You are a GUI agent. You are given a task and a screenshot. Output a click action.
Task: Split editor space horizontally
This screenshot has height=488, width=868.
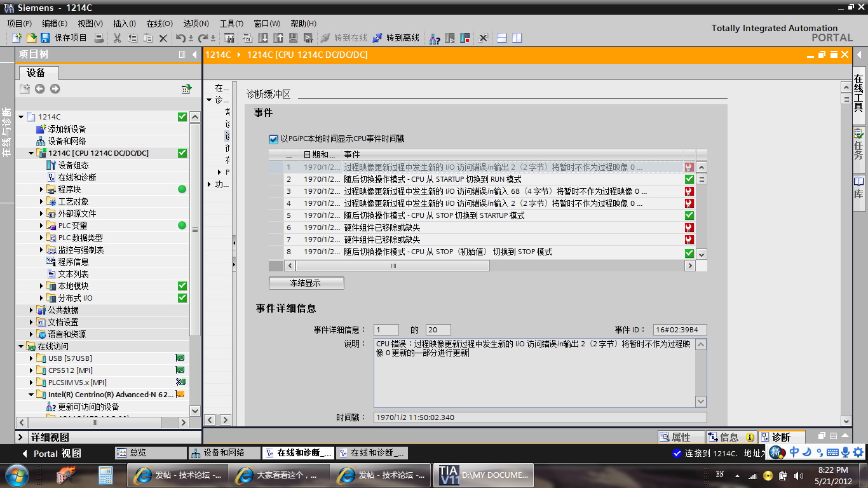pyautogui.click(x=502, y=38)
